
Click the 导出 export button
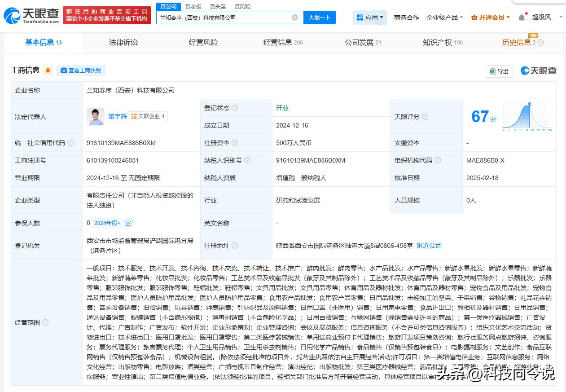coord(499,71)
